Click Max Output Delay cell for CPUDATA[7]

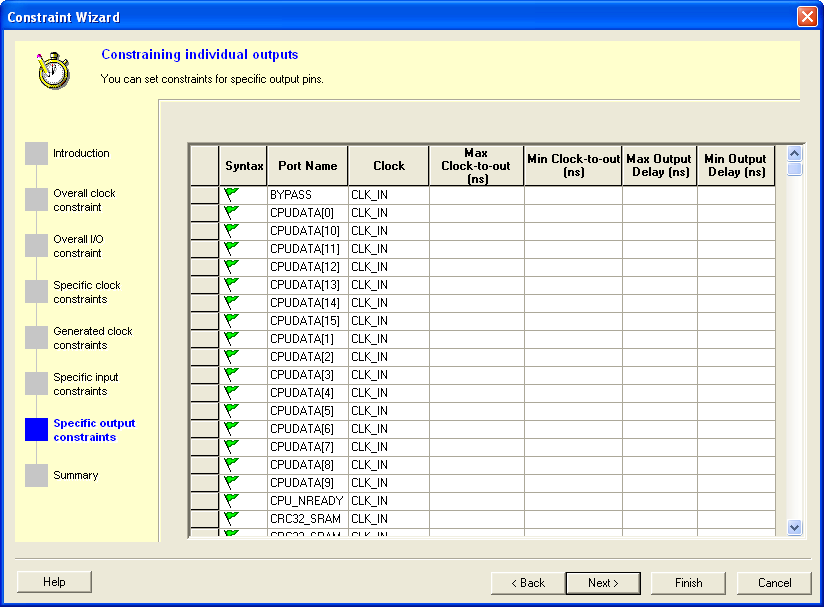point(660,447)
